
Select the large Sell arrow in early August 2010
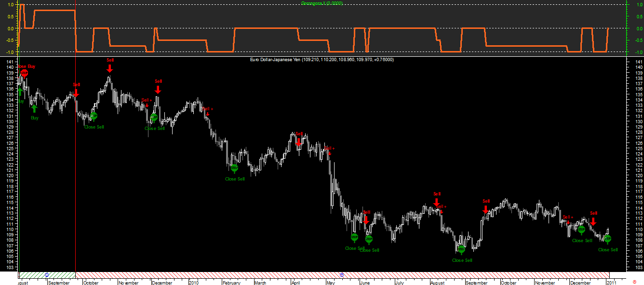point(437,202)
